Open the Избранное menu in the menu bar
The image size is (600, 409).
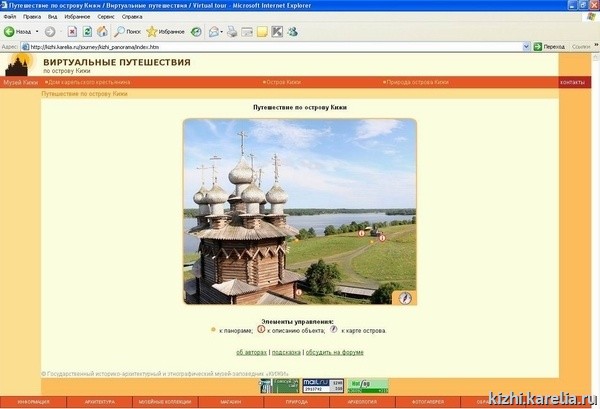click(x=77, y=17)
